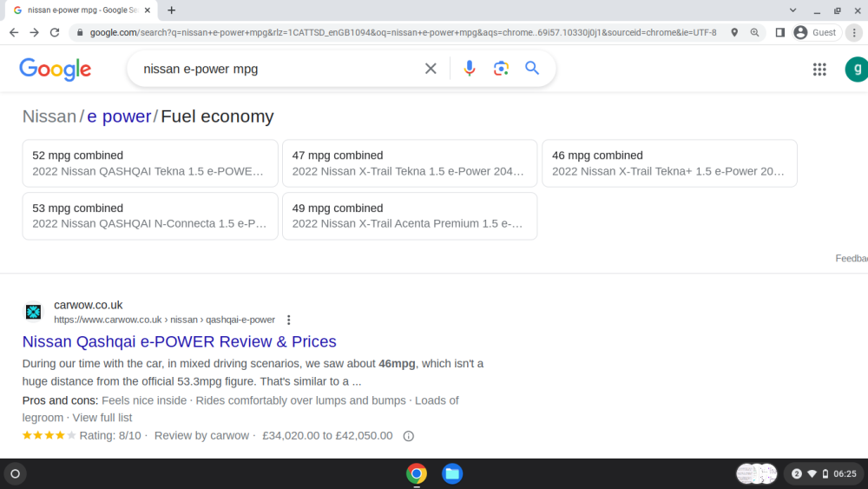Open 53 mpg QASHQAI N-Connecta card
868x489 pixels.
150,216
